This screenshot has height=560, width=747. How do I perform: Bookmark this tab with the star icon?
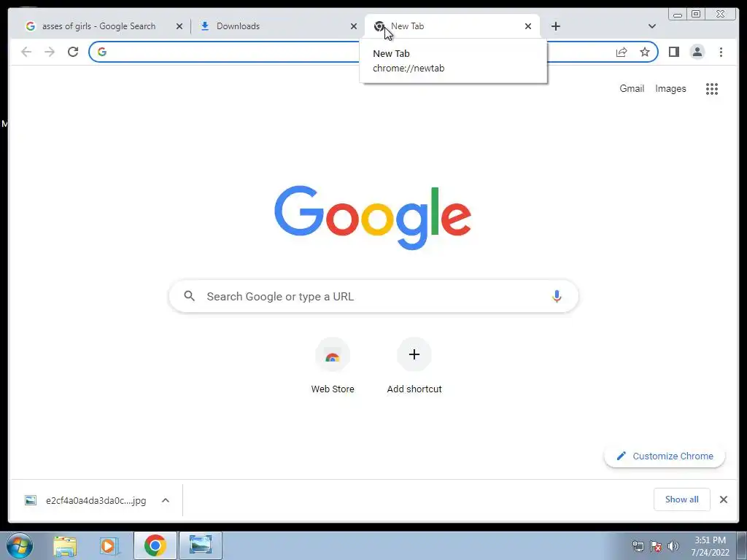645,52
